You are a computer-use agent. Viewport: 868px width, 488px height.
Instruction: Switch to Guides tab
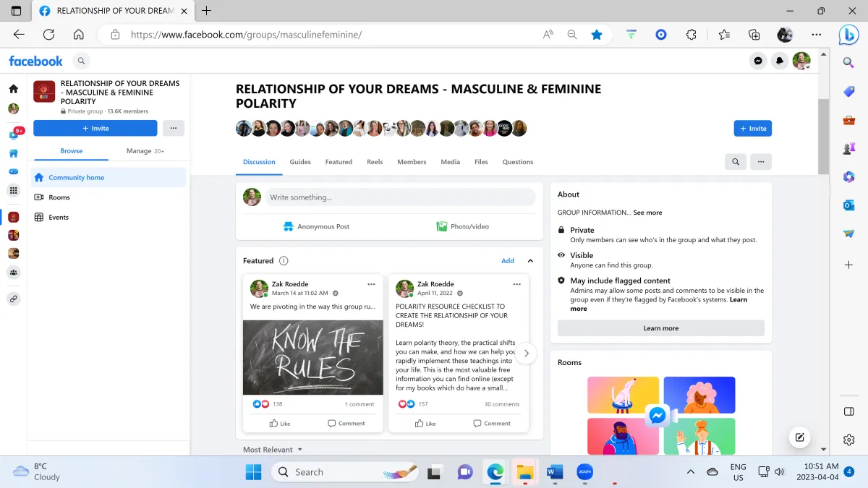pyautogui.click(x=300, y=162)
